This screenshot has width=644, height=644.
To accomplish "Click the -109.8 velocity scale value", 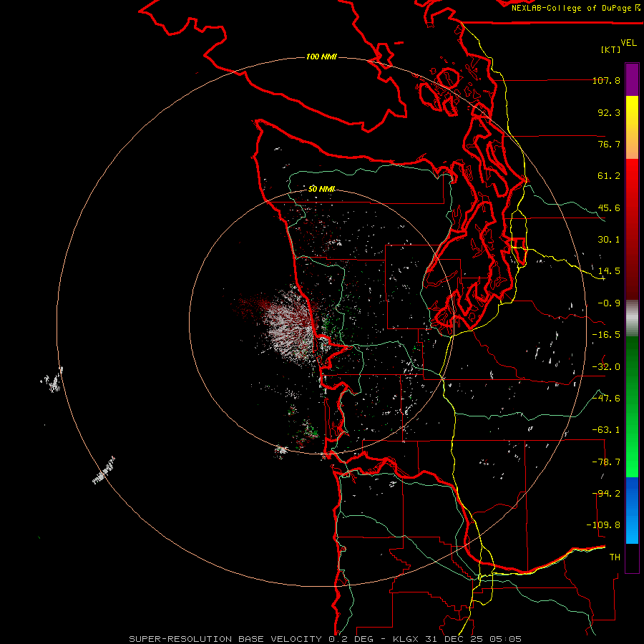I will click(603, 525).
